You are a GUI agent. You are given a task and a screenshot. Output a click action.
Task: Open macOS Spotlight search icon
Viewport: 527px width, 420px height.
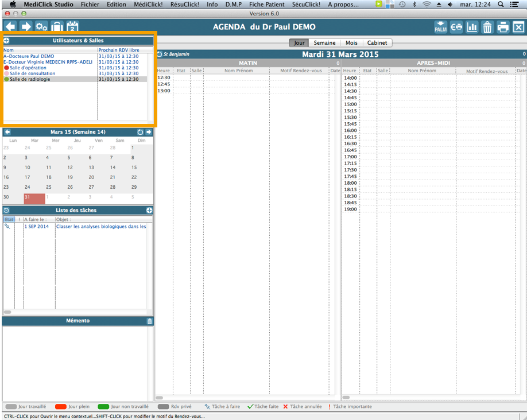pyautogui.click(x=501, y=5)
